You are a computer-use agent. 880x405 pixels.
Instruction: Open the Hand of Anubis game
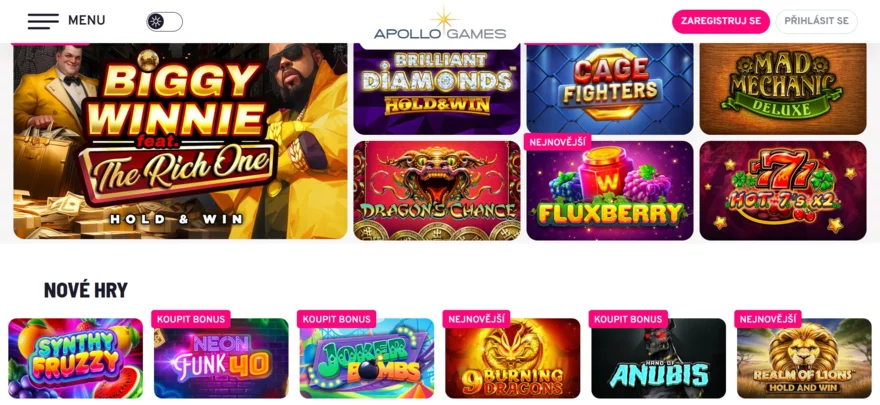658,358
